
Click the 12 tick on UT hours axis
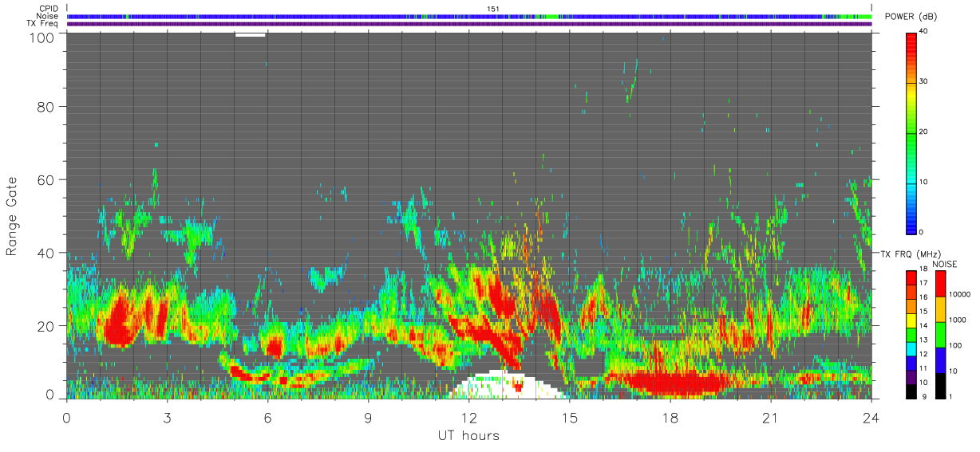[469, 417]
